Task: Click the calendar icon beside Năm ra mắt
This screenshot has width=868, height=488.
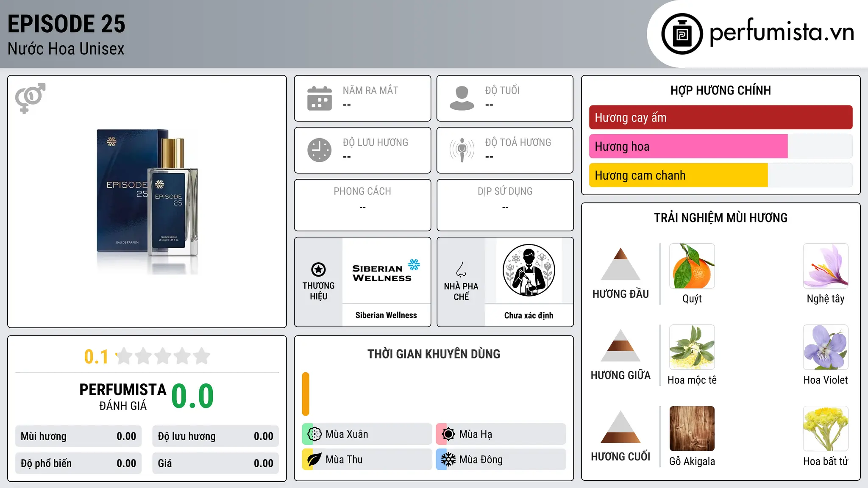Action: [x=320, y=98]
